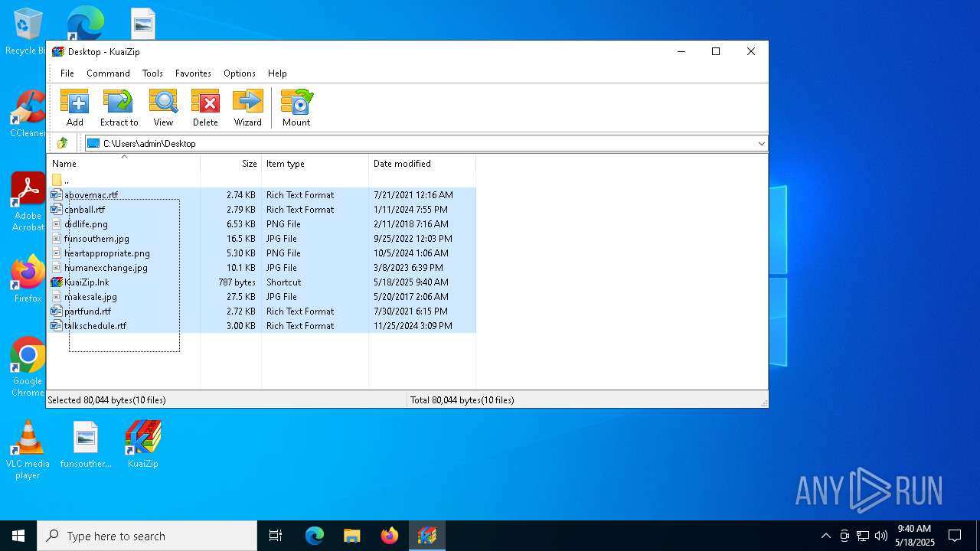Show hidden system tray icons
Screen dimensions: 980x551
[x=825, y=536]
